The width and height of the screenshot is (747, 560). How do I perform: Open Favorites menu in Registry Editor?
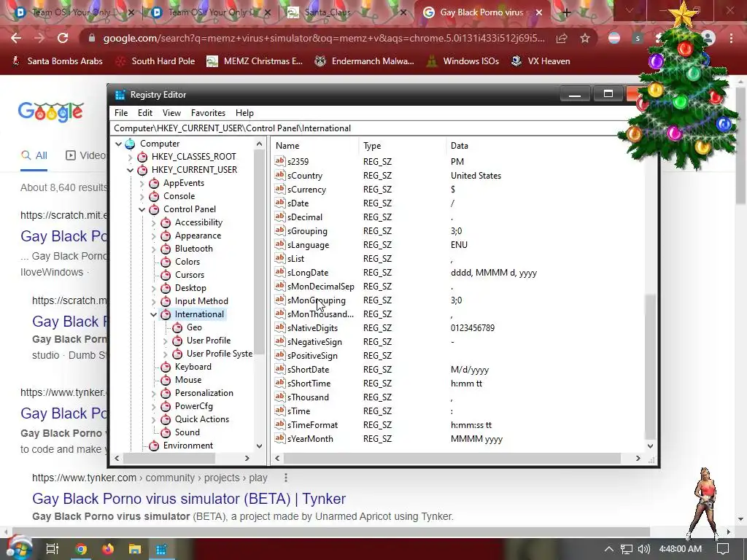pyautogui.click(x=208, y=113)
